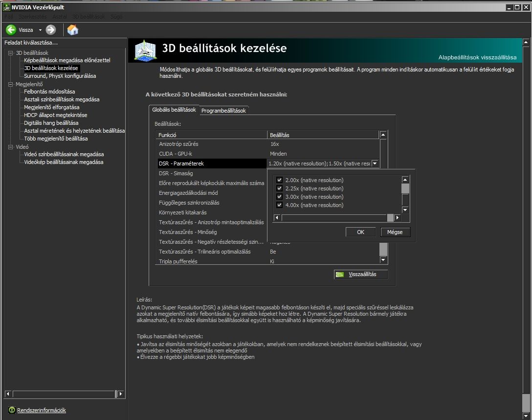
Task: Click the green Vissza back arrow icon
Action: (x=11, y=30)
